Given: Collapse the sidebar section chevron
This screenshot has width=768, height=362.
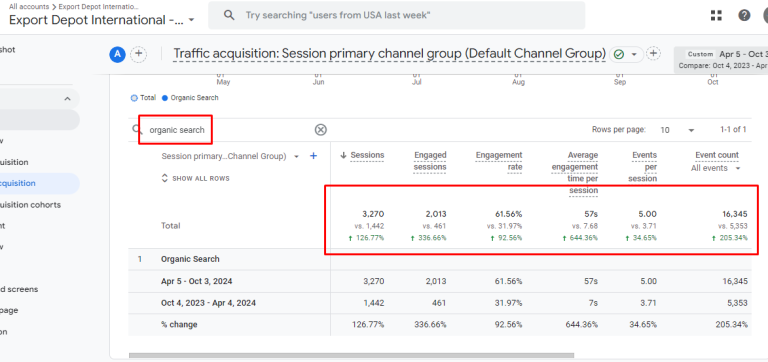Looking at the screenshot, I should (x=67, y=99).
